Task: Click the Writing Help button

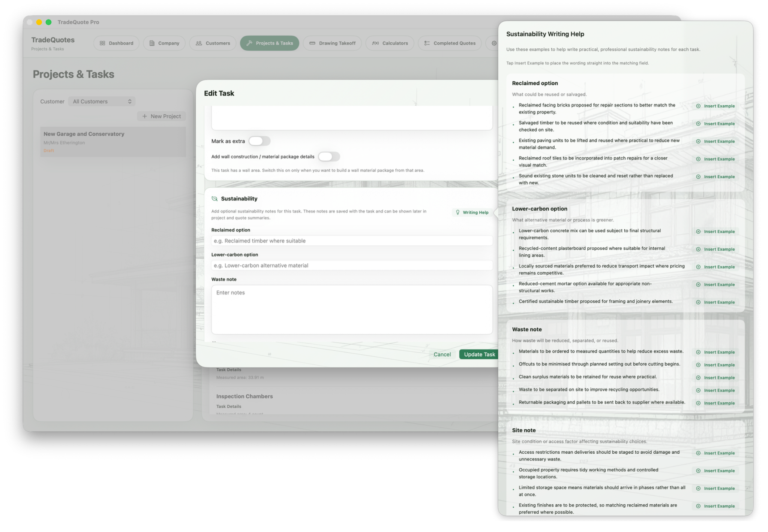Action: [472, 212]
